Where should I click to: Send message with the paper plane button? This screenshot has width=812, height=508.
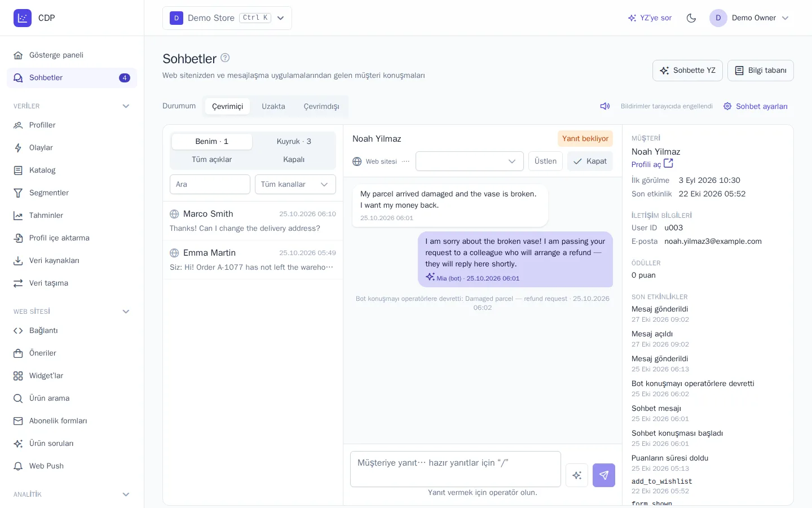pyautogui.click(x=604, y=475)
